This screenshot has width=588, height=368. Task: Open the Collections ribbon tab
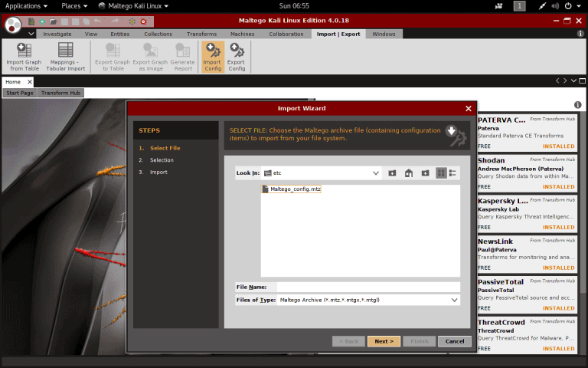tap(158, 34)
